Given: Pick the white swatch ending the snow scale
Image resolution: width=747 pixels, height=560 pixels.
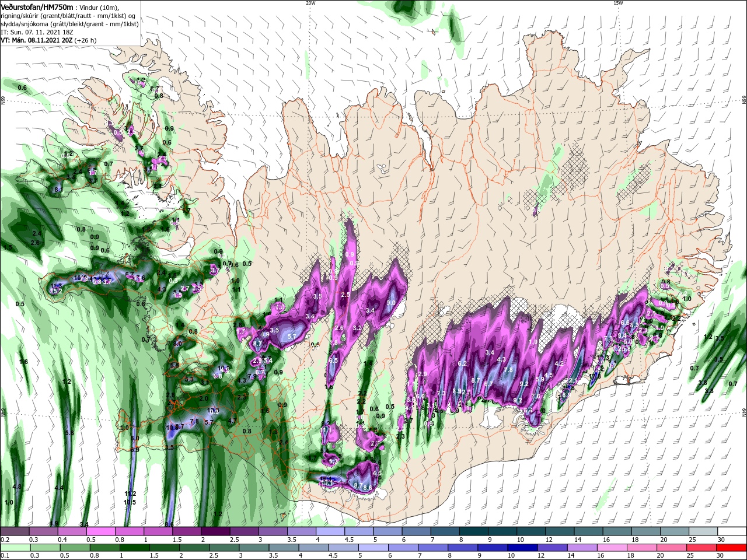Looking at the screenshot, I should point(732,531).
